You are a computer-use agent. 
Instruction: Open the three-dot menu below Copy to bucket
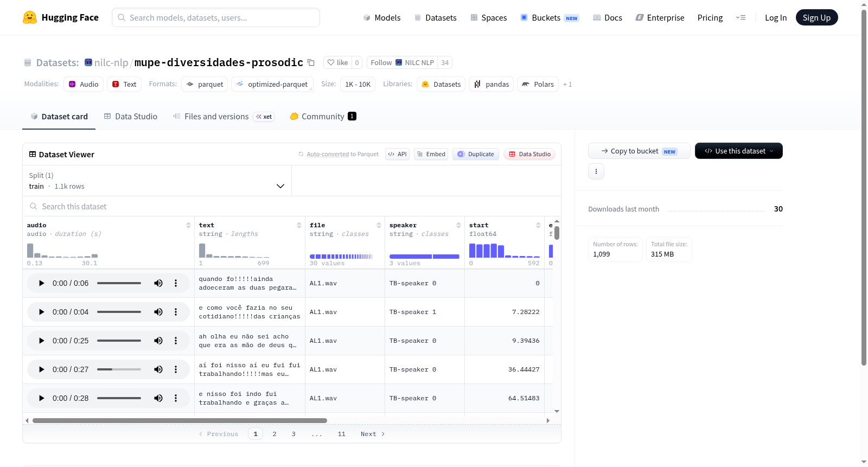[596, 171]
